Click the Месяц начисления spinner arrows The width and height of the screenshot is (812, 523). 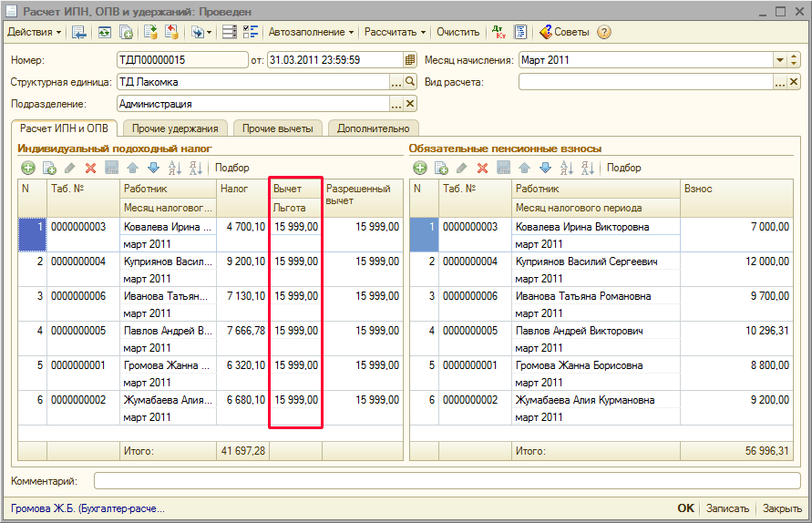(x=794, y=60)
